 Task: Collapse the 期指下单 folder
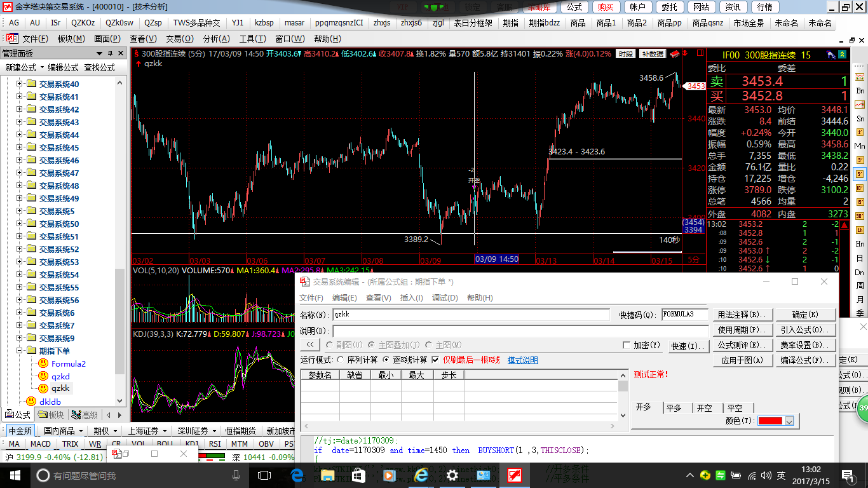[19, 351]
